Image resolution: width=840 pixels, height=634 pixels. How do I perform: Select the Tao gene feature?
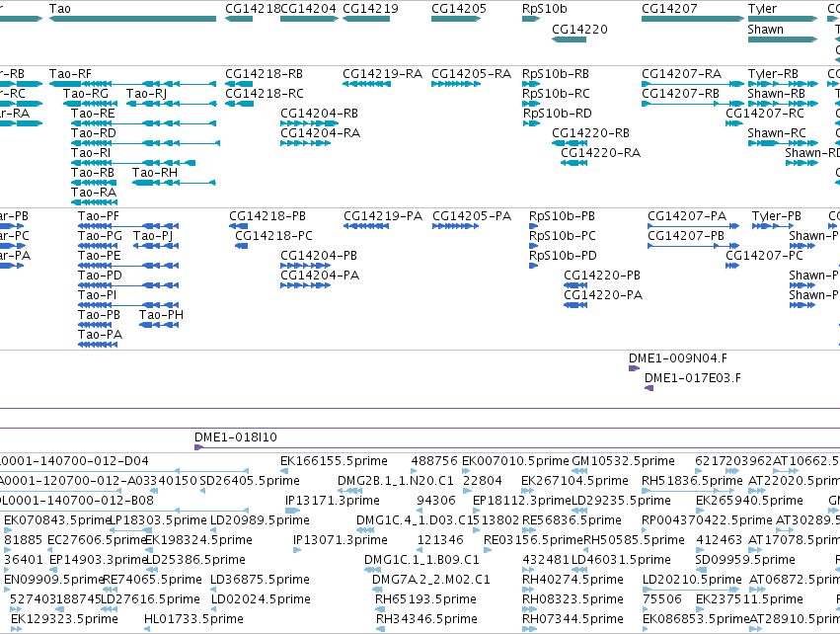pos(132,19)
